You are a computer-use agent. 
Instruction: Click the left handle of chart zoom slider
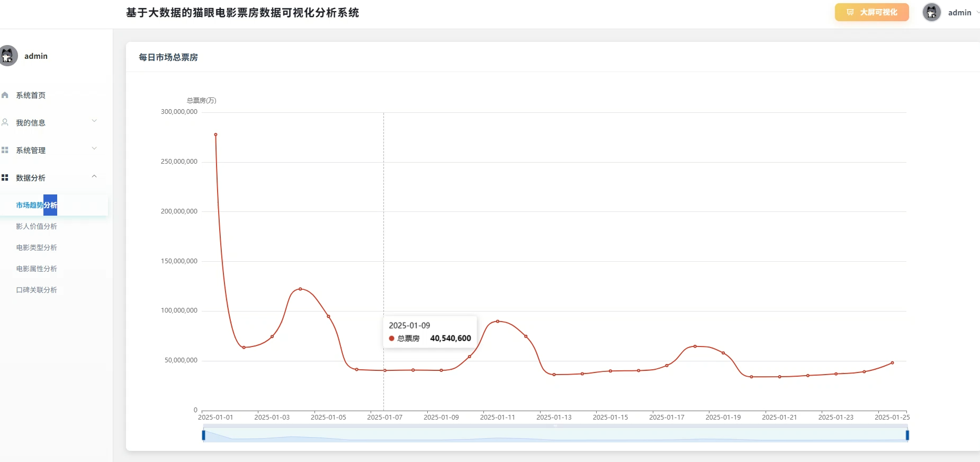click(203, 436)
